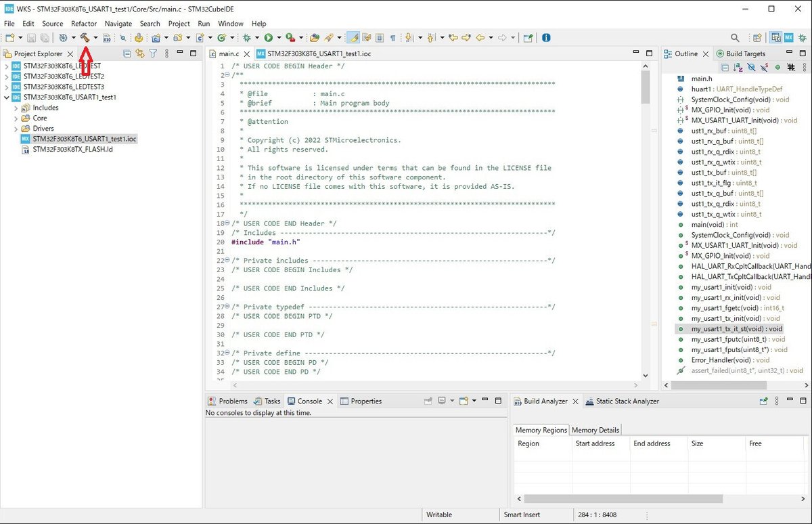The image size is (812, 524).
Task: Toggle Show Whitespace Characters pilcrow icon
Action: pos(392,37)
